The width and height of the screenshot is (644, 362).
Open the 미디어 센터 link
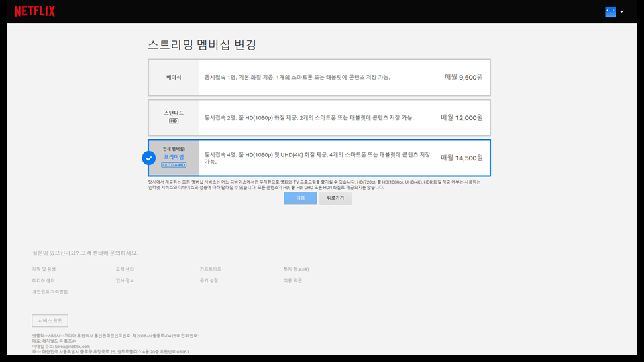(x=43, y=280)
